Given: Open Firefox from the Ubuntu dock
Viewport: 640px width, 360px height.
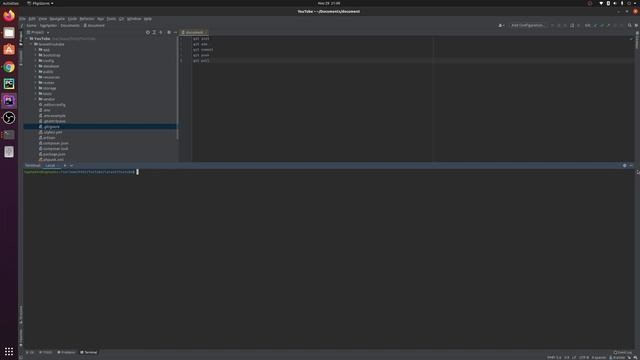Looking at the screenshot, I should coord(9,16).
